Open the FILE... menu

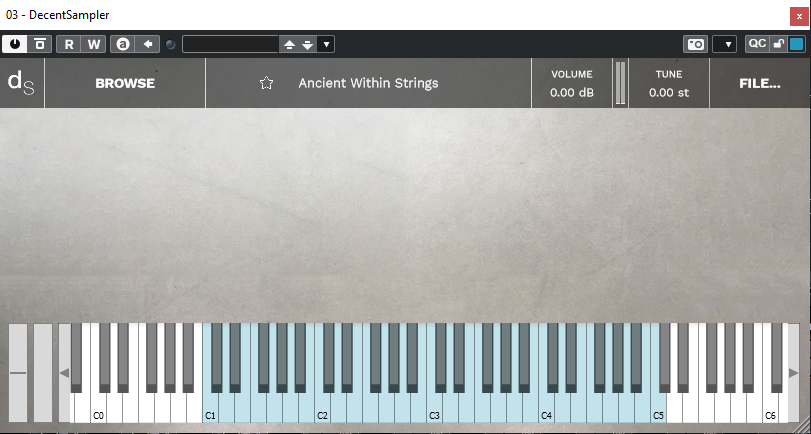(x=760, y=83)
